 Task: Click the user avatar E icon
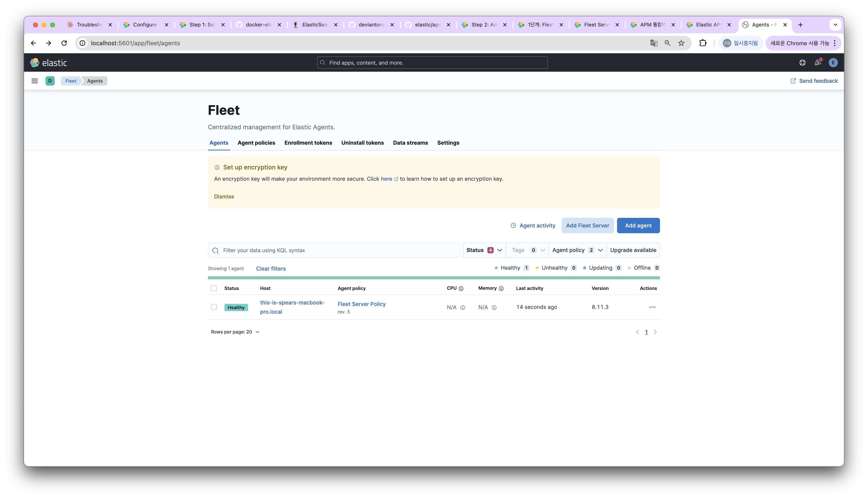coord(833,63)
